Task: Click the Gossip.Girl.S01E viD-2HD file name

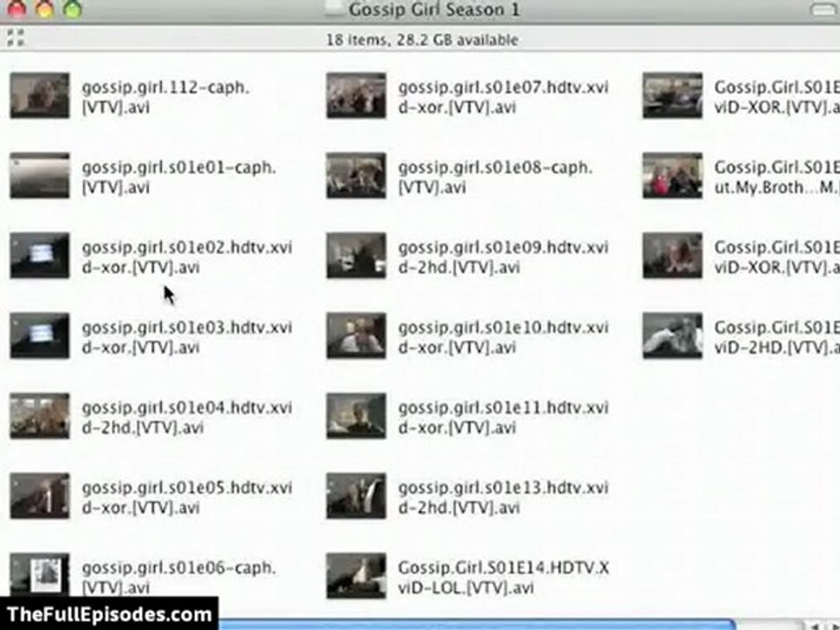Action: point(777,338)
